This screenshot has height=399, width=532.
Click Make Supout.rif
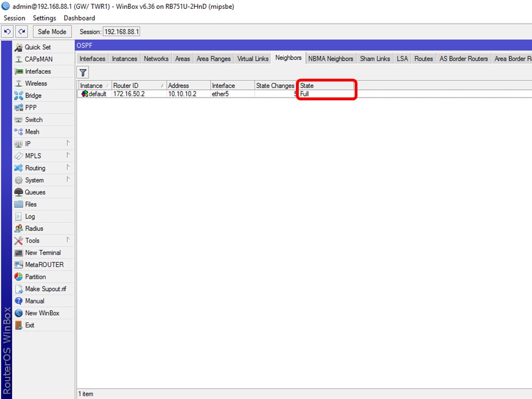click(x=43, y=289)
